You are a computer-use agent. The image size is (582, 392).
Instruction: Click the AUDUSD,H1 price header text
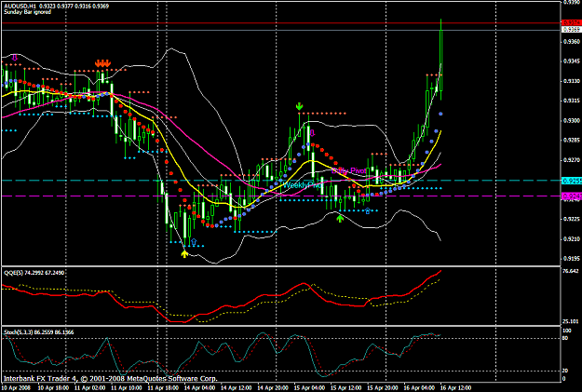coord(57,7)
